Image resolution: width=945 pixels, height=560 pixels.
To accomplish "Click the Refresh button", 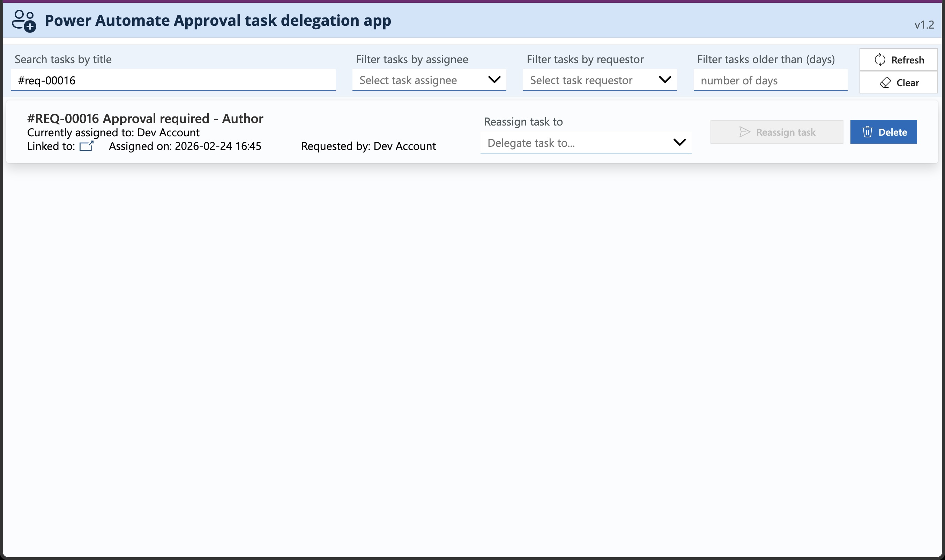I will pos(898,59).
